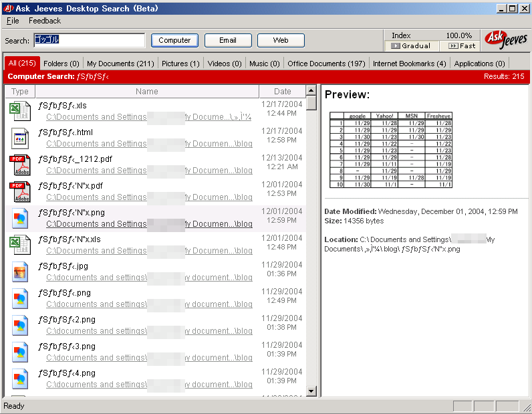Click the JPG image icon for ƒSƒbƒSƒ‹.jpg

(x=20, y=272)
